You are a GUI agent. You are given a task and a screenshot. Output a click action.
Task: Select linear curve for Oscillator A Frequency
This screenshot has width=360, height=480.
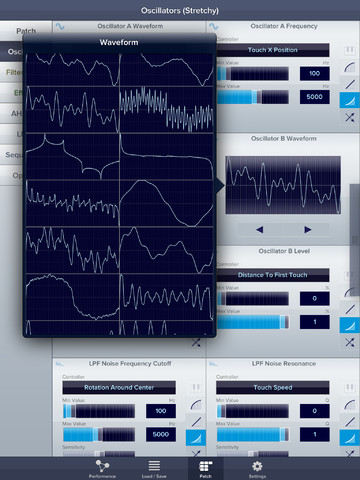coord(350,84)
